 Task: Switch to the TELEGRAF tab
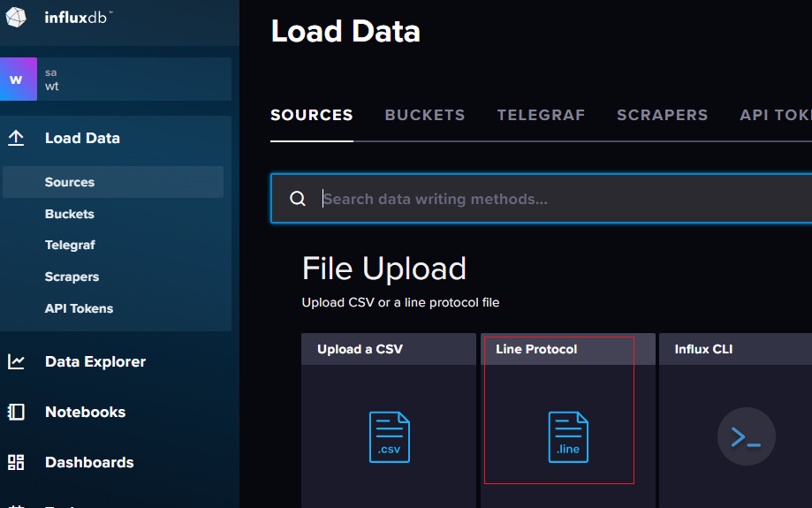[x=541, y=115]
